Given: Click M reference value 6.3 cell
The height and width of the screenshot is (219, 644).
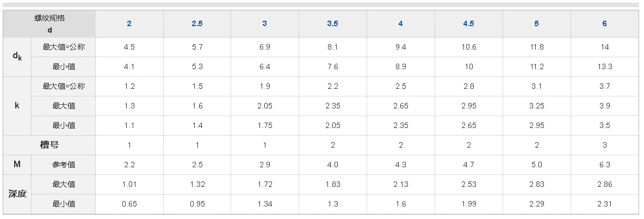Looking at the screenshot, I should [x=604, y=165].
